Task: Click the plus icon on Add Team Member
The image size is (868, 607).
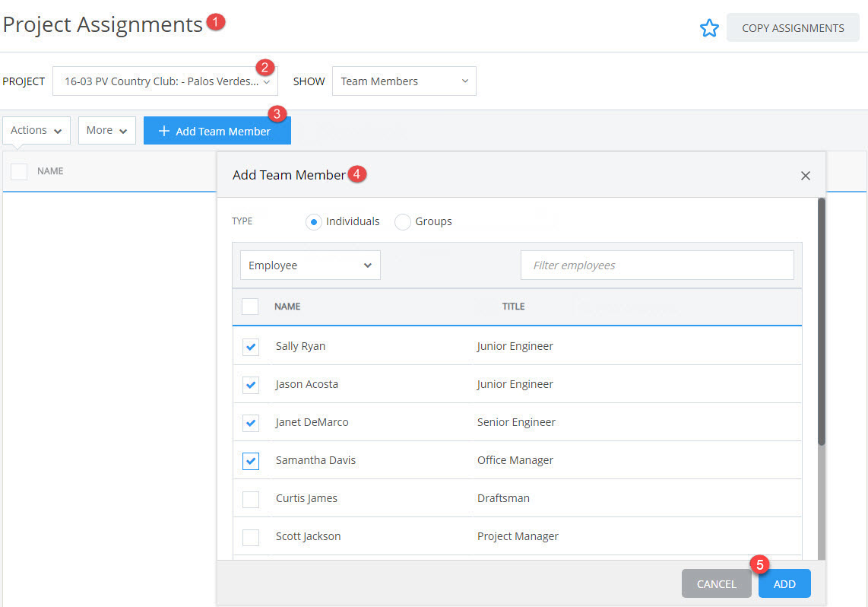Action: [x=162, y=130]
